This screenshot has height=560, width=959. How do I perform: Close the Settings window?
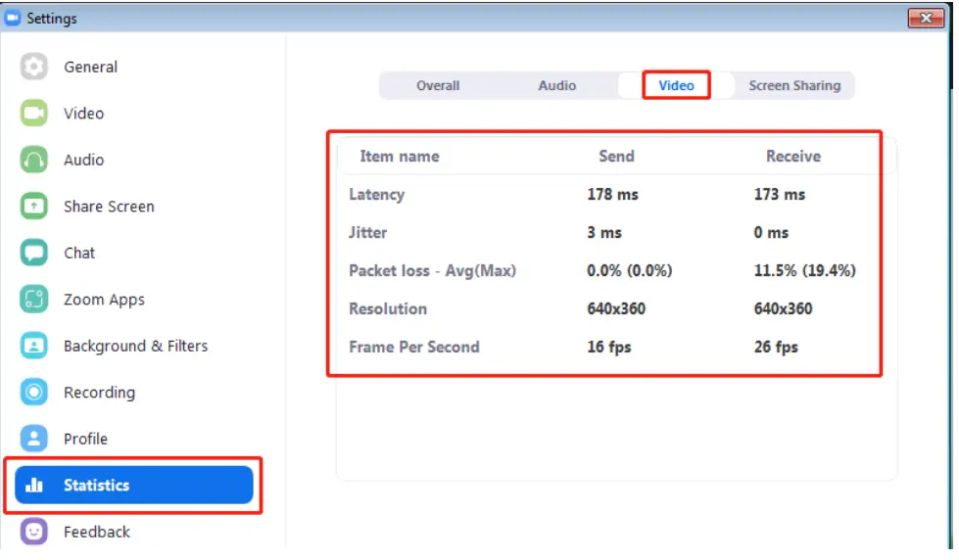926,18
